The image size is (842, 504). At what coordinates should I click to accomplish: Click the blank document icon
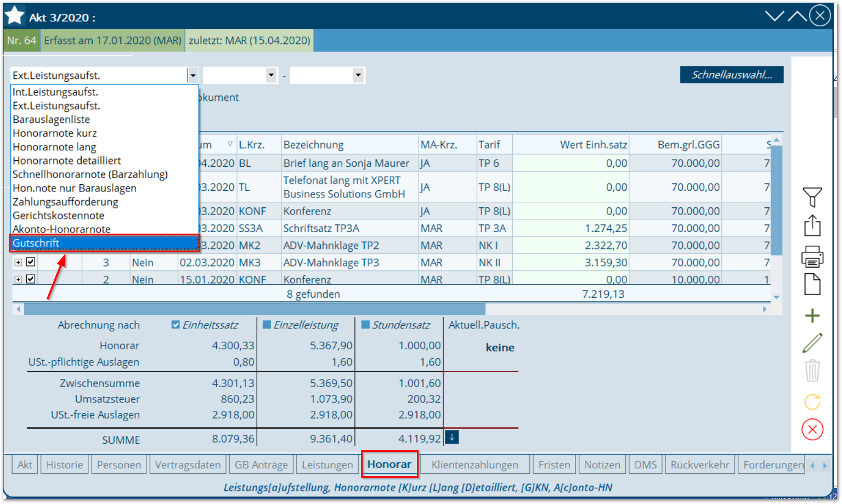pyautogui.click(x=812, y=284)
